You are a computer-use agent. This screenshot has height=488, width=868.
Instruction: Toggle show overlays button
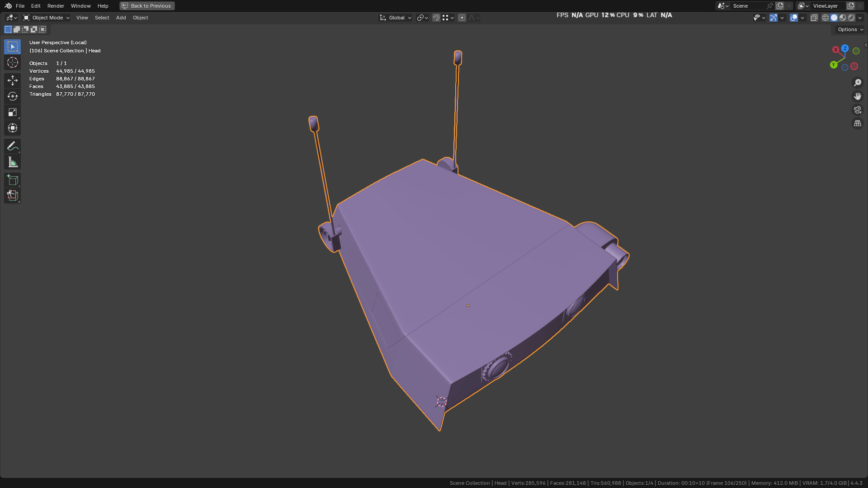click(x=794, y=18)
